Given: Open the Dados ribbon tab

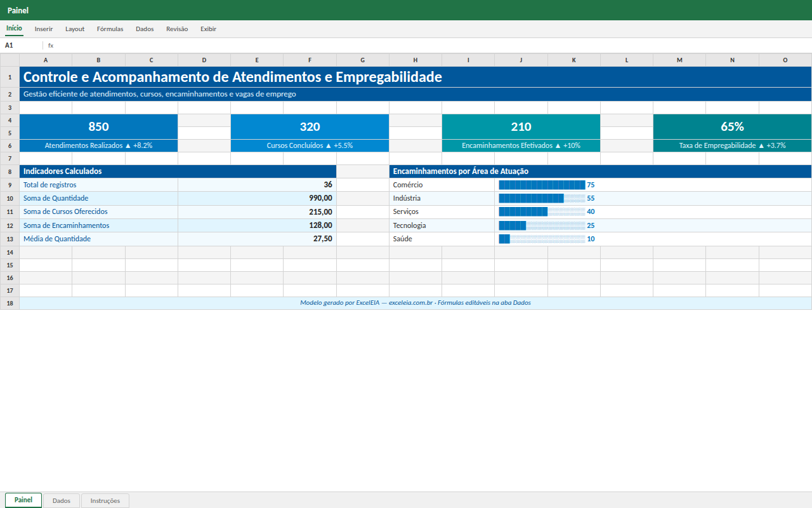Looking at the screenshot, I should click(x=145, y=29).
